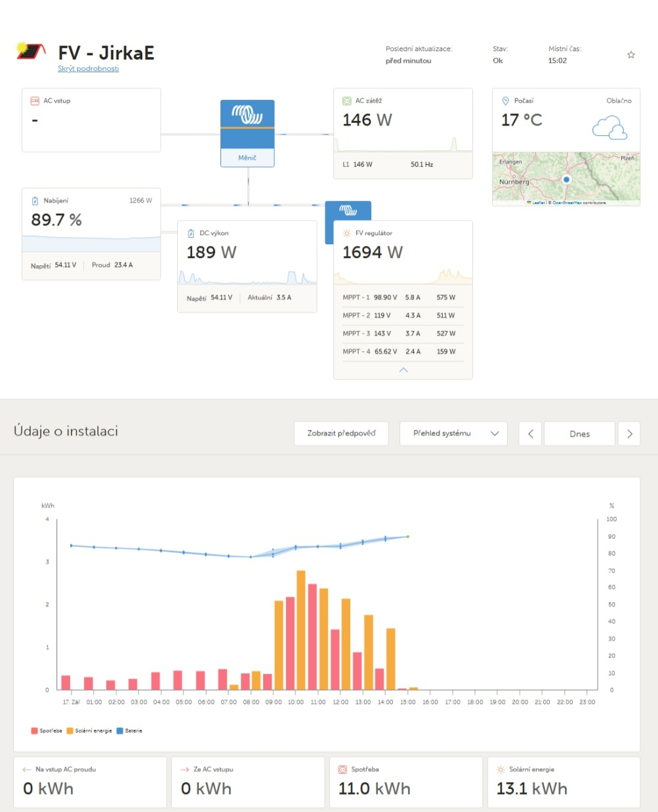Screen dimensions: 658x812
Task: Click the Nabíjení battery icon
Action: (x=35, y=201)
